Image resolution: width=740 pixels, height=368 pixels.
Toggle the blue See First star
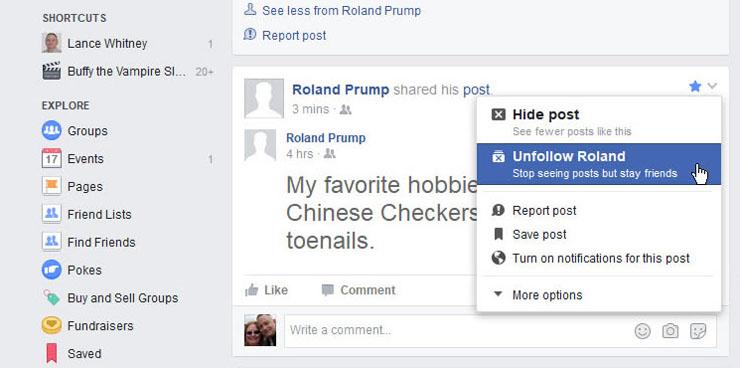click(x=695, y=86)
